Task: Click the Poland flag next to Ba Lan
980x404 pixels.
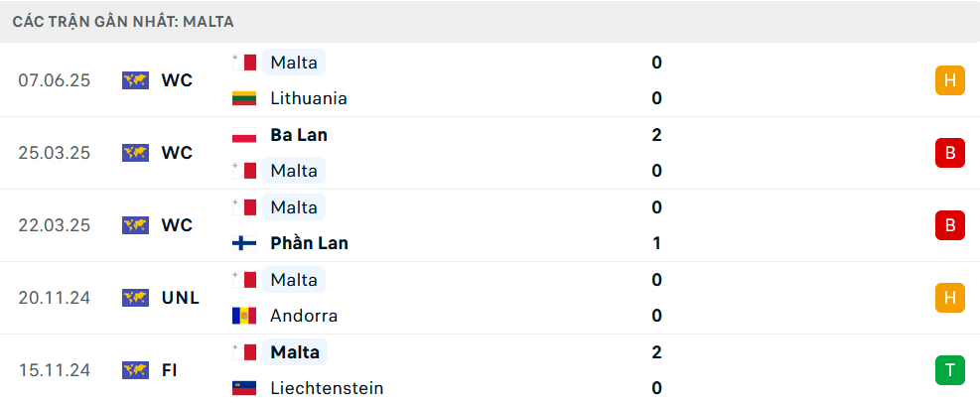Action: [x=244, y=135]
